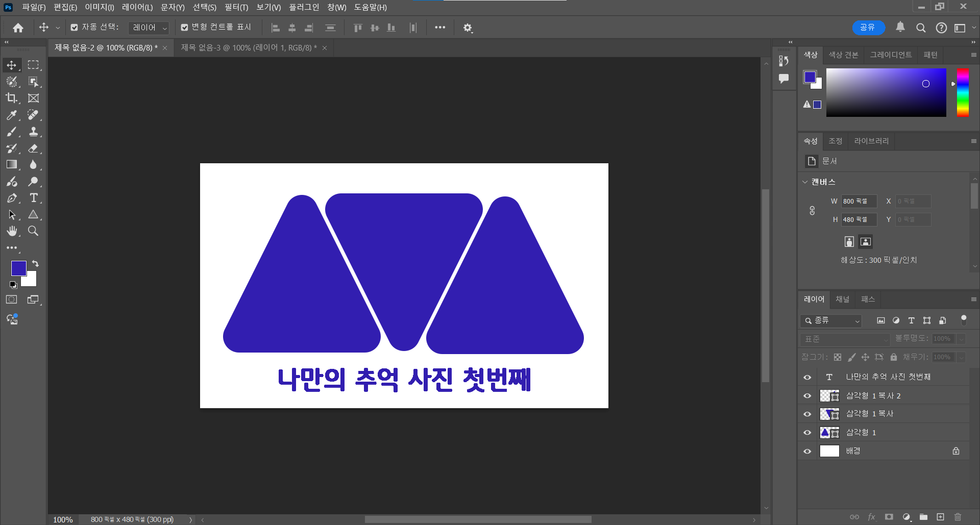980x525 pixels.
Task: Click the hue spectrum slider bar
Action: (963, 92)
